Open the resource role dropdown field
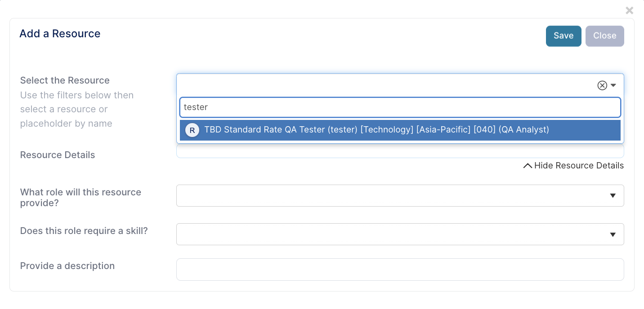Image resolution: width=644 pixels, height=309 pixels. coord(400,196)
